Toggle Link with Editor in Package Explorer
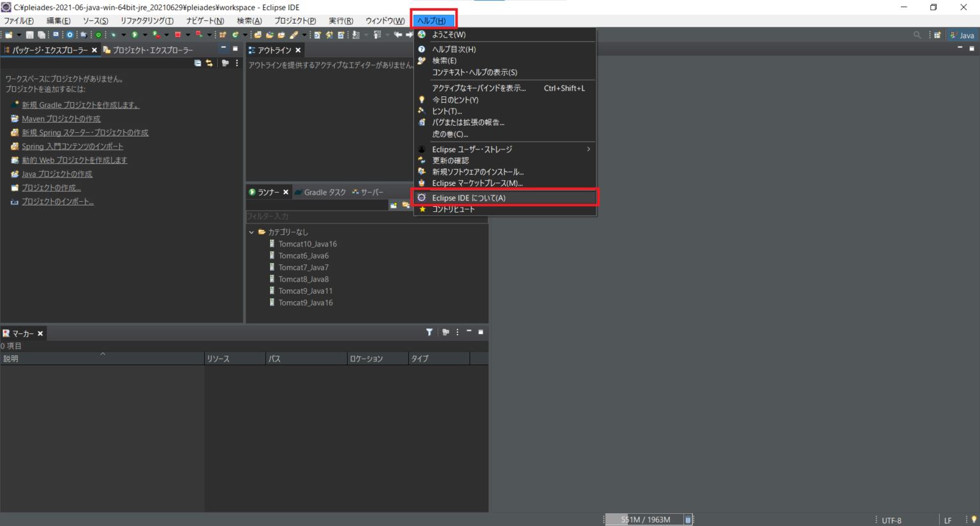Image resolution: width=980 pixels, height=526 pixels. coord(209,63)
